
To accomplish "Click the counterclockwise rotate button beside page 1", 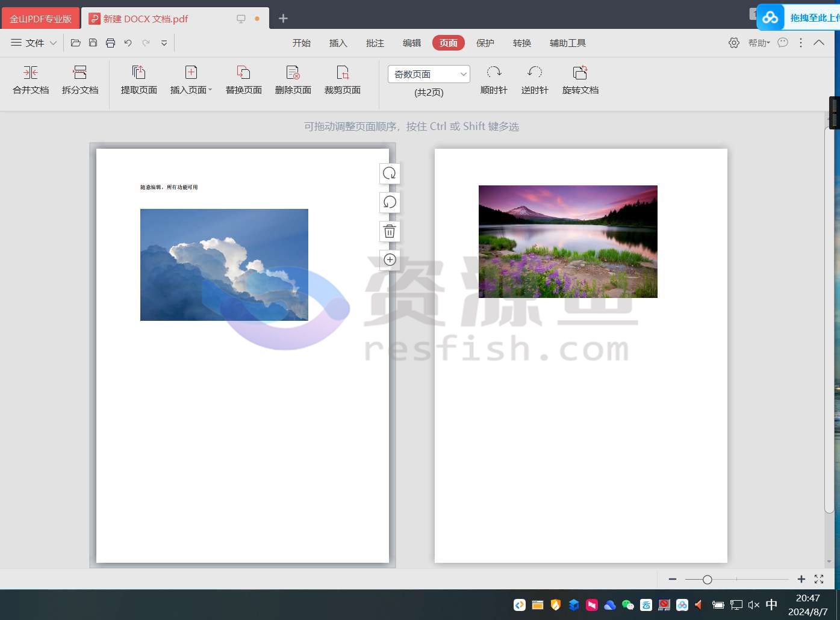I will (390, 202).
